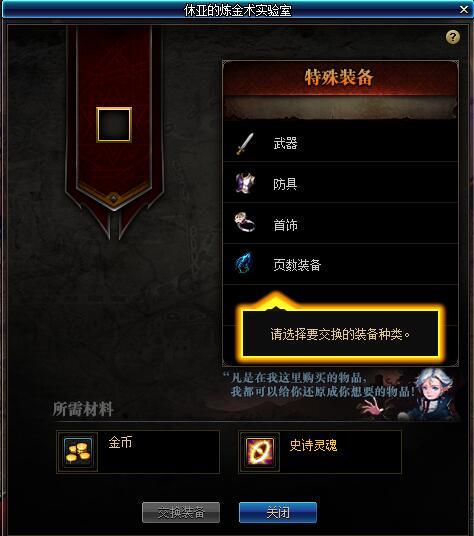
Task: Close the 休亚的炼金术实验室 window
Action: (464, 10)
